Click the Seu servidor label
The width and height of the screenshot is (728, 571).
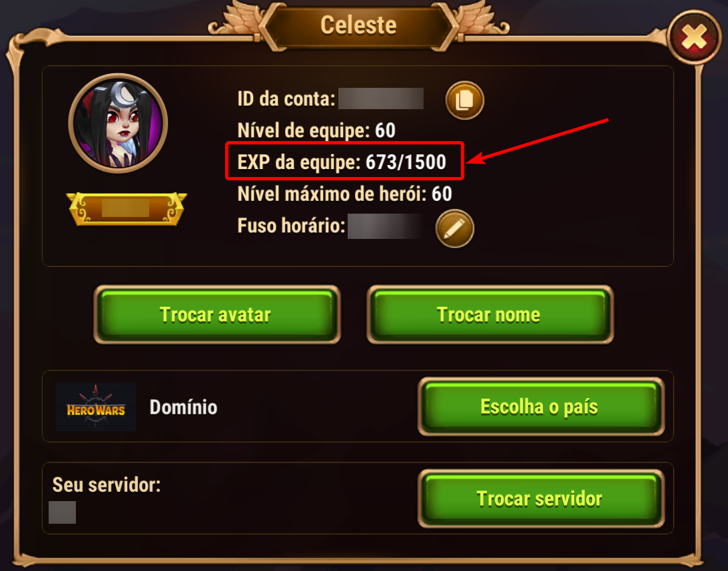[x=107, y=484]
